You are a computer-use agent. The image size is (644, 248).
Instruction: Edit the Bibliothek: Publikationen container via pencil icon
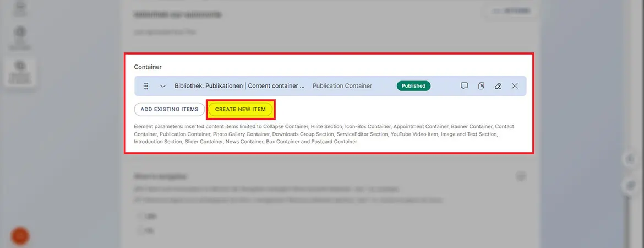click(x=498, y=86)
